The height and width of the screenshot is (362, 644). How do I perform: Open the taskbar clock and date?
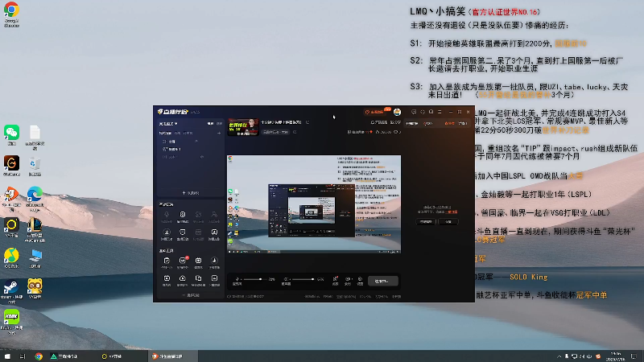[x=616, y=356]
